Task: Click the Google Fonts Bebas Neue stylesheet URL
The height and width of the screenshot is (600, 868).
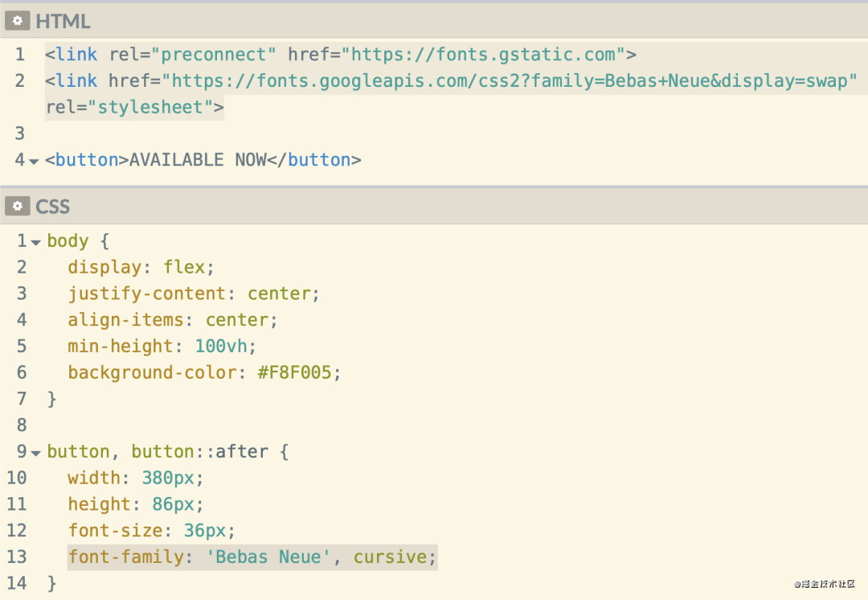Action: pyautogui.click(x=510, y=80)
